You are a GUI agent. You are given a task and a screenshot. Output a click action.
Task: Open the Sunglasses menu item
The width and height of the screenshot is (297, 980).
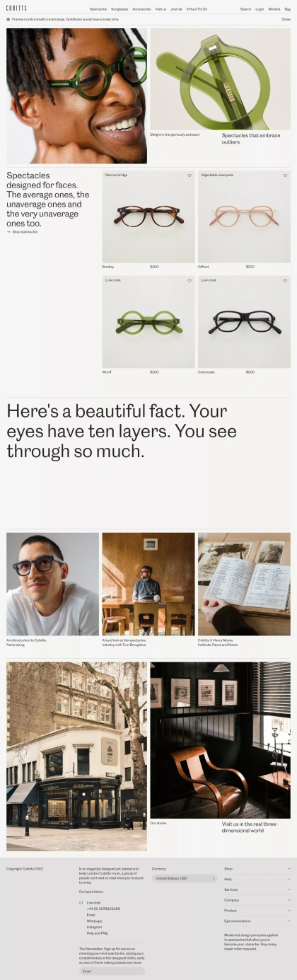[120, 9]
